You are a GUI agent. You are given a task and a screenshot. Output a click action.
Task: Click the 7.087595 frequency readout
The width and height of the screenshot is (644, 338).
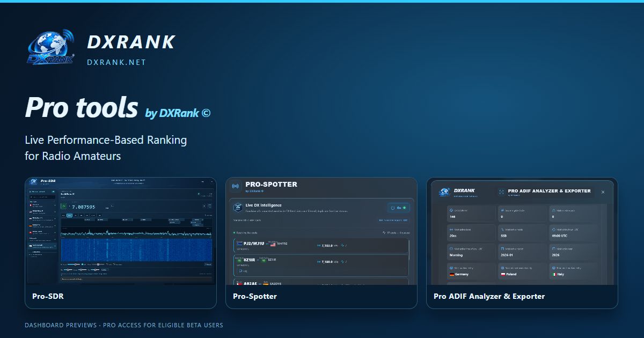pyautogui.click(x=83, y=207)
